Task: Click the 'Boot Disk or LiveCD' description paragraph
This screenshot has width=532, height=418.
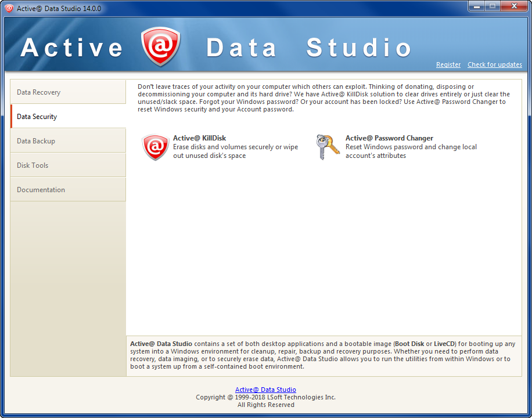Action: click(x=323, y=355)
